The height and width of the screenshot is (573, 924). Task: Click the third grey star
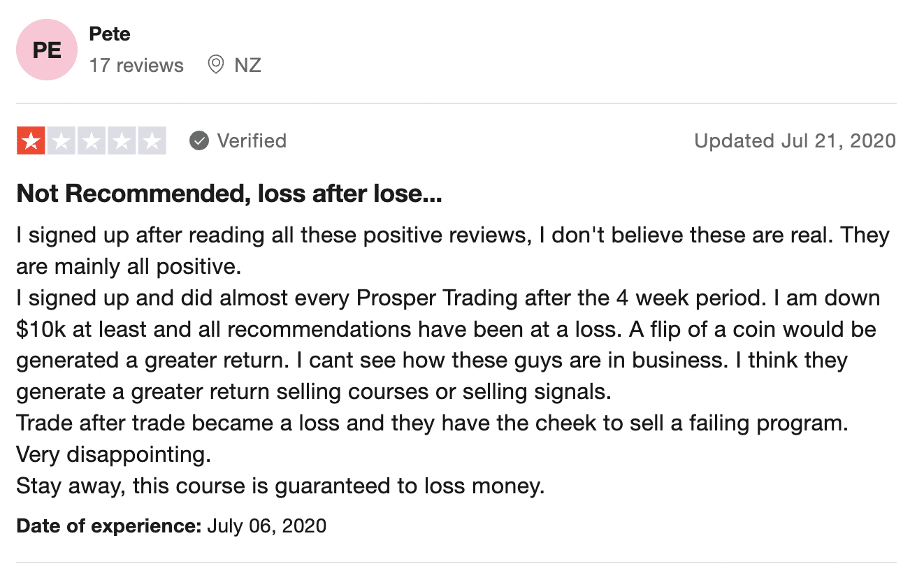(x=91, y=141)
